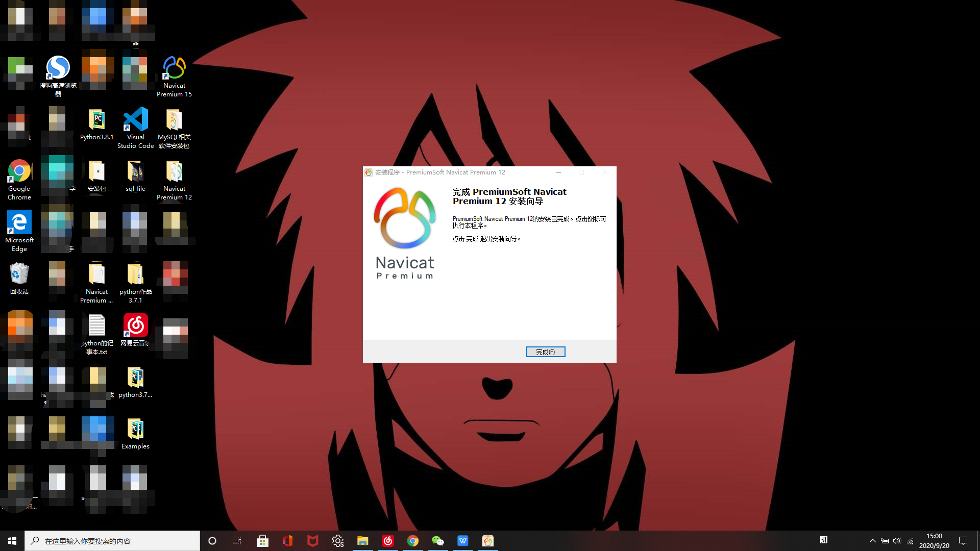This screenshot has width=980, height=551.
Task: Minimize the Navicat installer window
Action: (x=558, y=172)
